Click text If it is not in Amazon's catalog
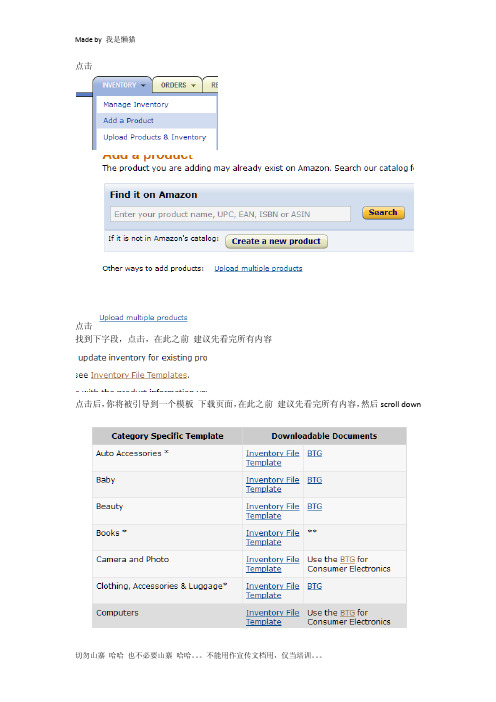This screenshot has width=496, height=702. [163, 238]
